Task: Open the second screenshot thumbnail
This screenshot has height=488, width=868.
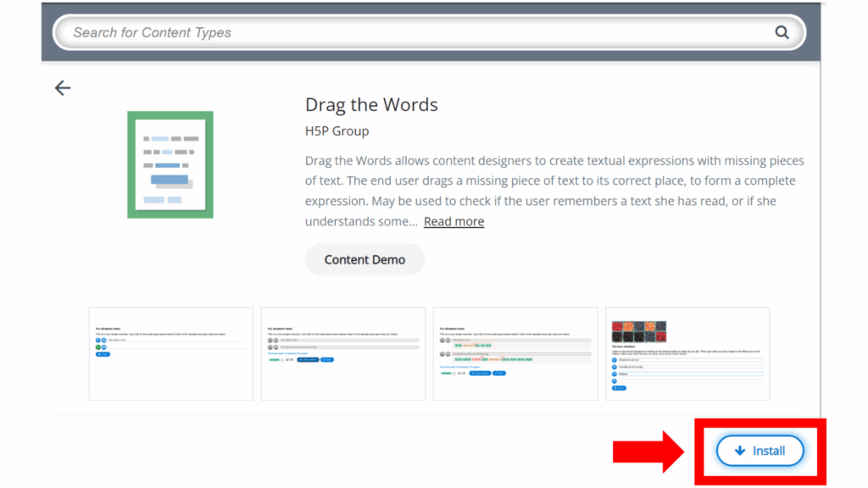Action: (x=343, y=353)
